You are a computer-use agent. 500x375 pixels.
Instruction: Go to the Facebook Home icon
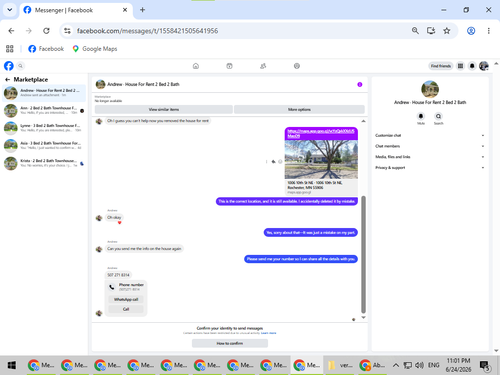(x=196, y=66)
